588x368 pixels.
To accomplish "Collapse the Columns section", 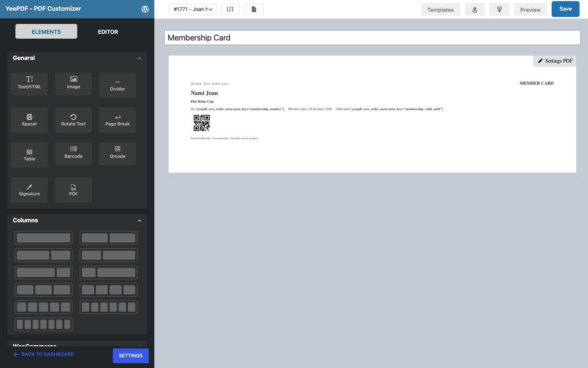I will (x=140, y=220).
